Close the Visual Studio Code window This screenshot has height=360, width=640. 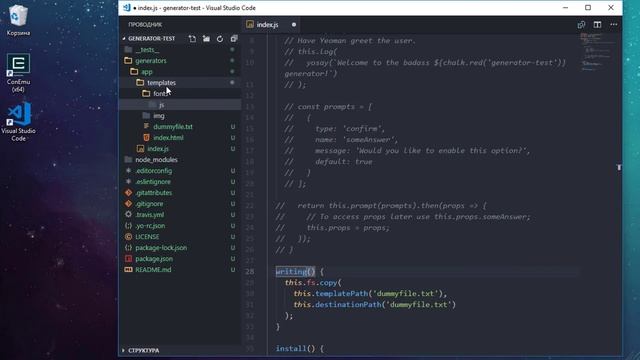pos(611,8)
